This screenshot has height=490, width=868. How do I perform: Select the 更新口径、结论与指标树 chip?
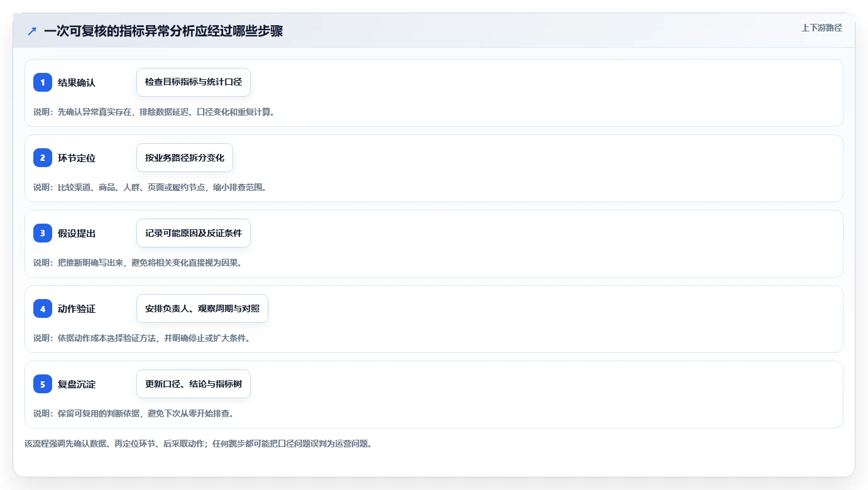[194, 384]
